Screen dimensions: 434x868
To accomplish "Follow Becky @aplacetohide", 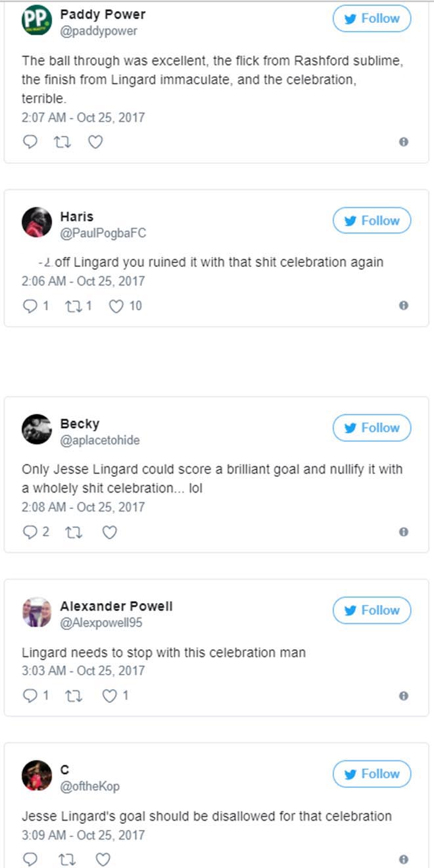I will point(372,428).
